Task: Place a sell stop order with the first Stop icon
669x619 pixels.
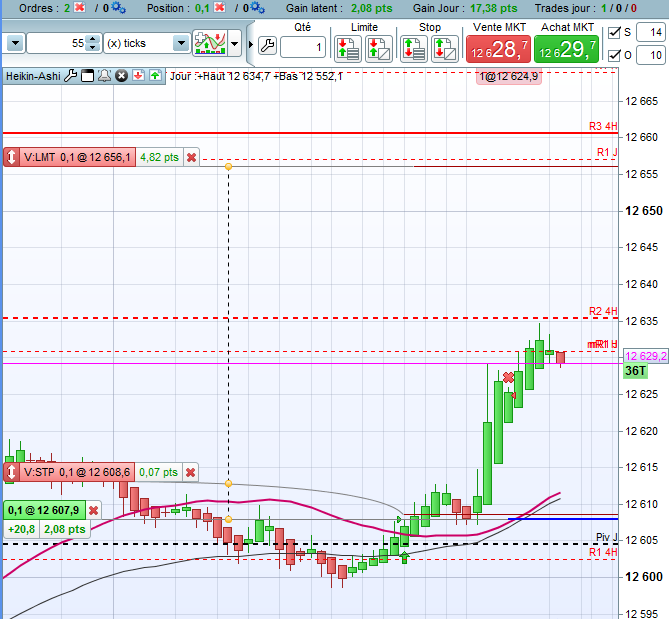Action: (413, 49)
